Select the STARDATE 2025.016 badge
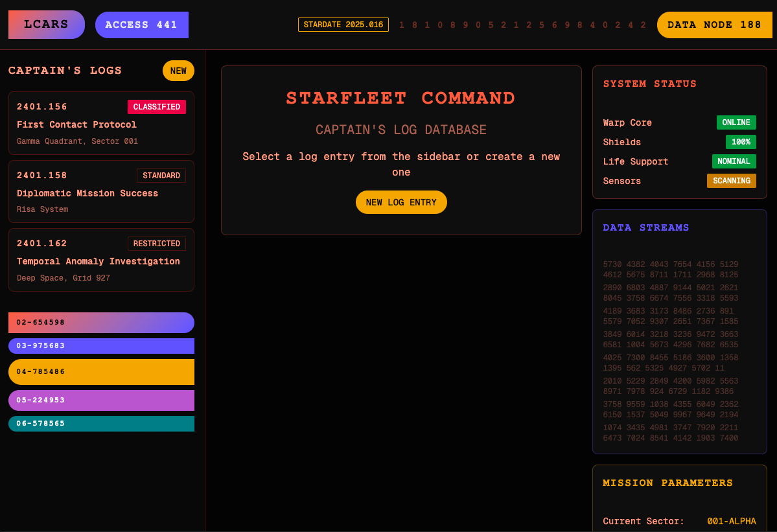777x532 pixels. click(343, 25)
